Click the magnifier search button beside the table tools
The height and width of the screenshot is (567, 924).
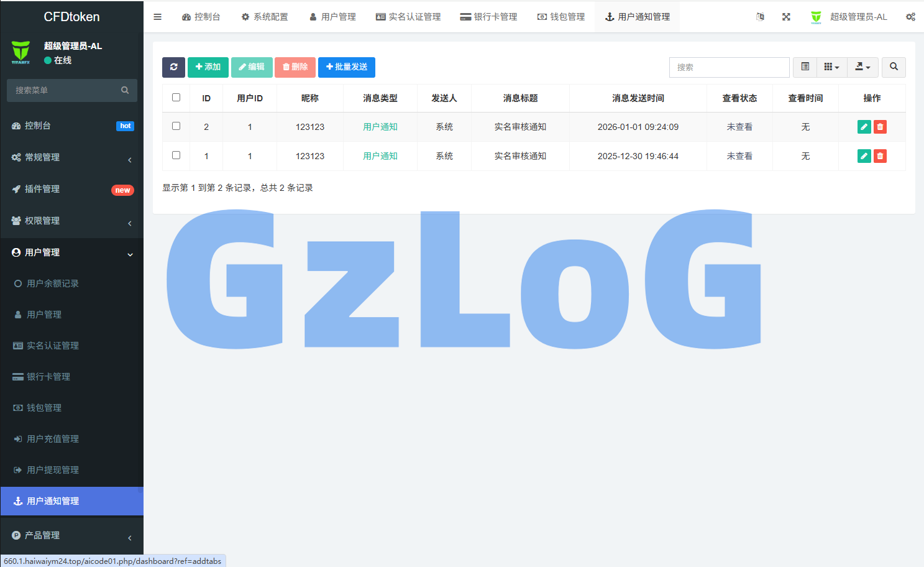(894, 67)
